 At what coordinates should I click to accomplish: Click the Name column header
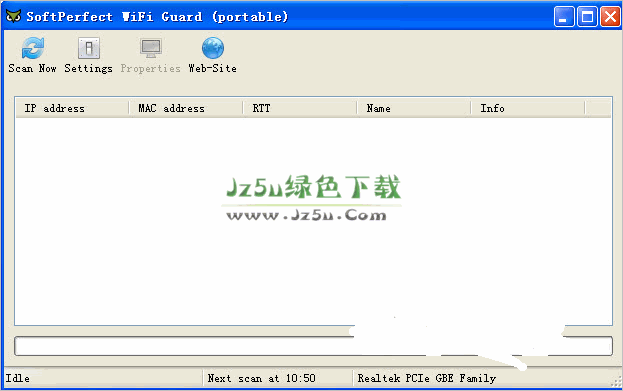click(x=414, y=108)
